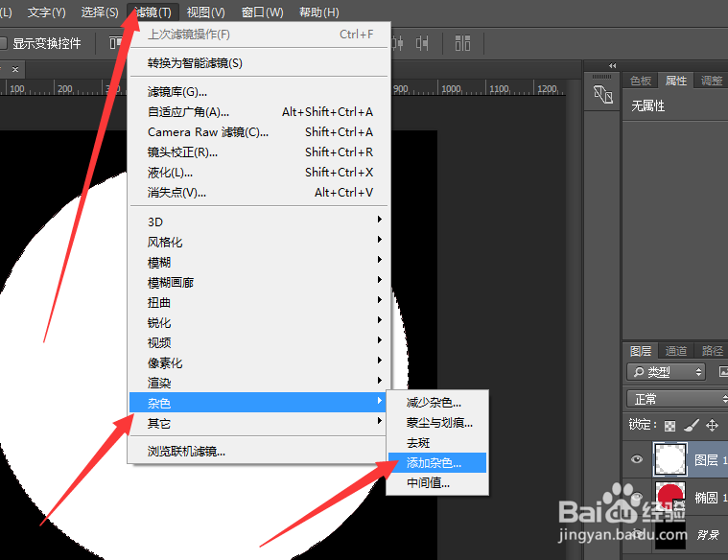Expand the 视频 submenu
Image resolution: width=728 pixels, height=560 pixels.
pos(259,342)
